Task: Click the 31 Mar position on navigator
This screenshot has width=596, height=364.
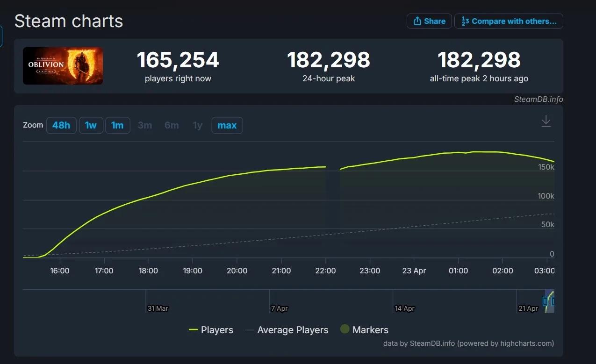Action: tap(158, 308)
